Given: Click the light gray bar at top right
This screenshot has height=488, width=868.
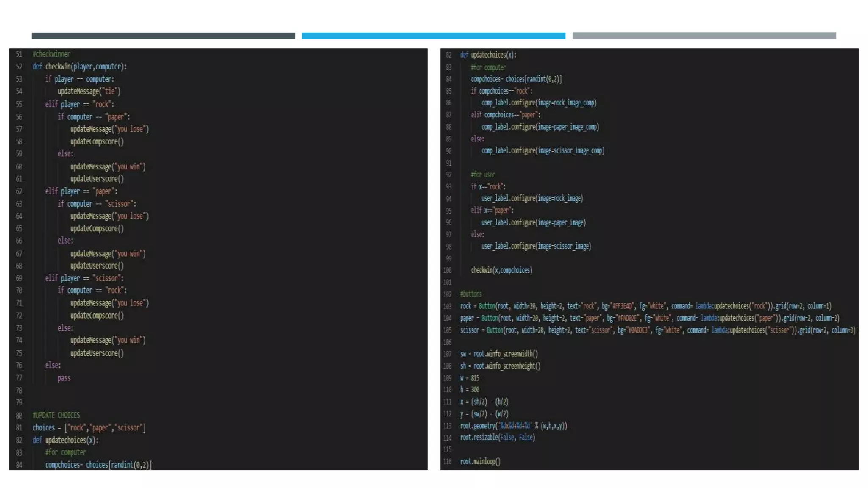Looking at the screenshot, I should coord(704,36).
